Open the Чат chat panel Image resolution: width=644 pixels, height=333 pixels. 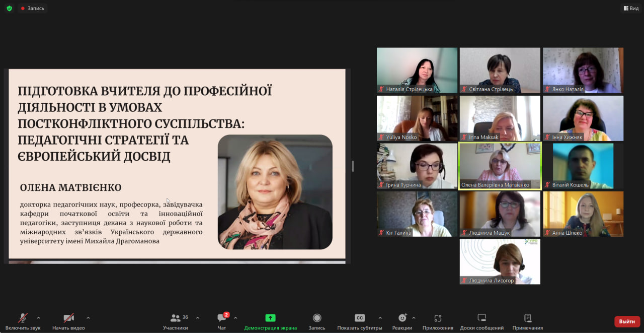click(222, 321)
